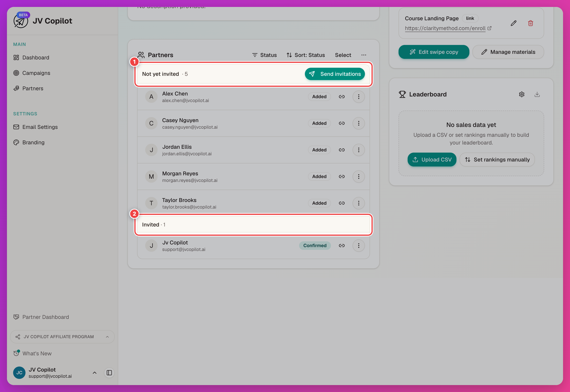Open Alex Chen's row options menu
The image size is (570, 392).
pos(359,96)
